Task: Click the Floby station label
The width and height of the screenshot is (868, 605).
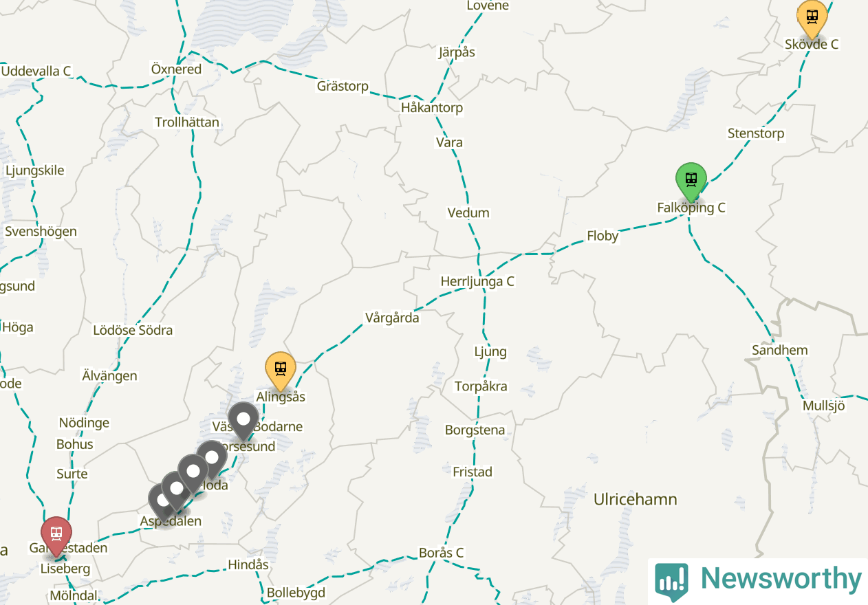Action: [603, 236]
